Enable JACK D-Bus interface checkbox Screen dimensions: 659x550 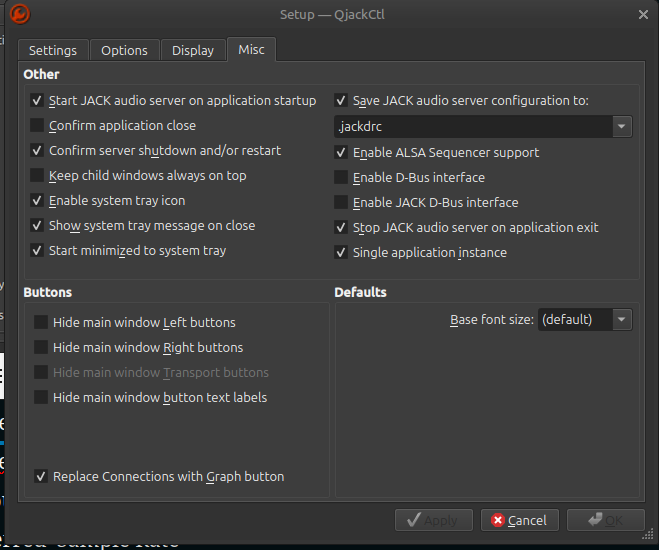(x=341, y=202)
